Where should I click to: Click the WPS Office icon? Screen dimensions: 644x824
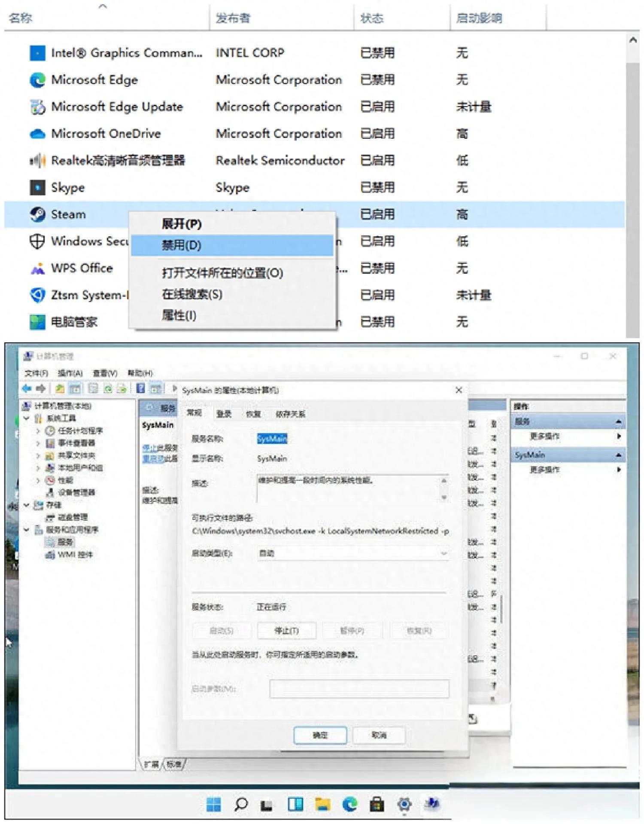point(37,269)
